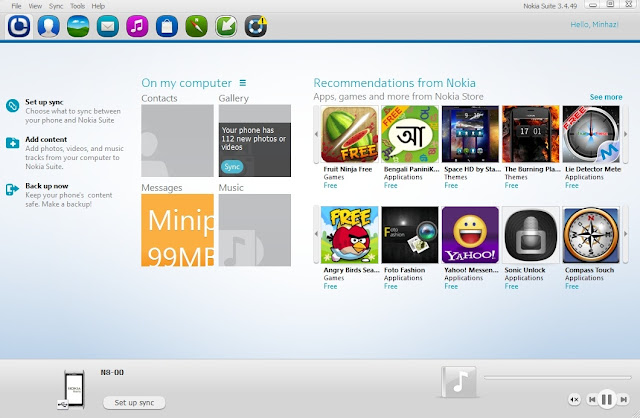Open the Compass Touch app icon

coord(591,235)
